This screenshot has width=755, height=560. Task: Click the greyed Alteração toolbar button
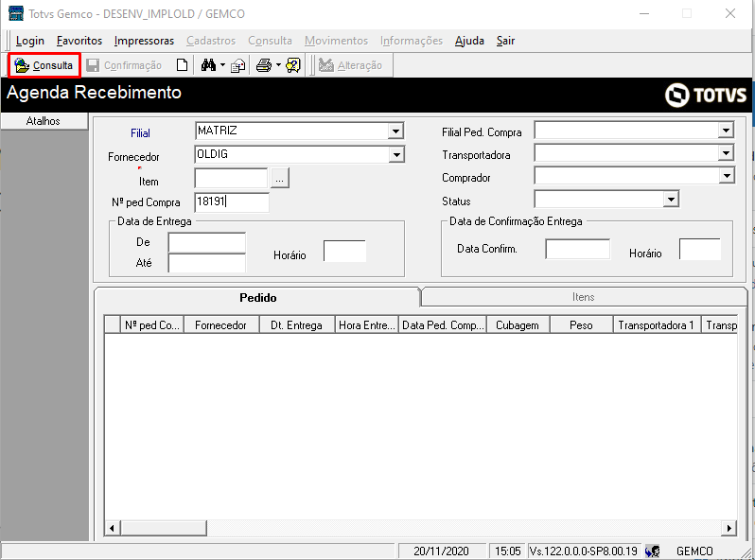point(350,65)
